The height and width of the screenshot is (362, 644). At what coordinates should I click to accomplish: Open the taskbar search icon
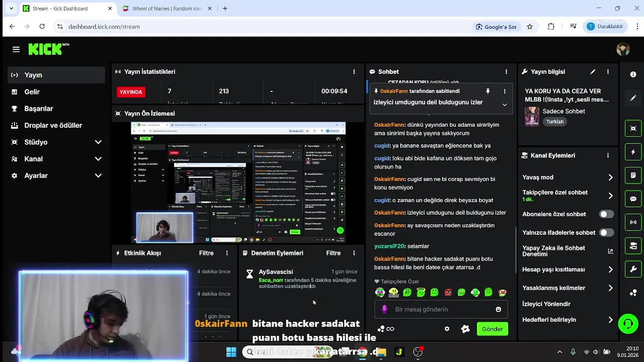250,352
